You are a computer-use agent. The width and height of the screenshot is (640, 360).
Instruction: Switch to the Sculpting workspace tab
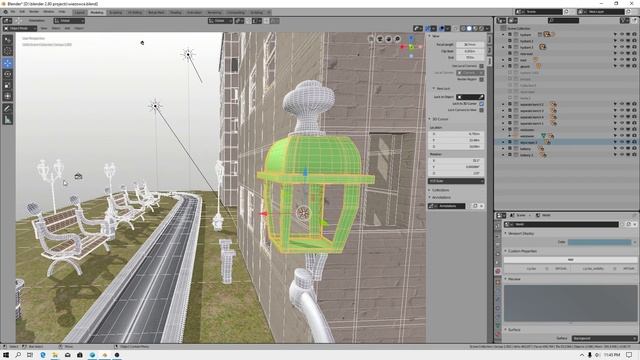pyautogui.click(x=116, y=12)
